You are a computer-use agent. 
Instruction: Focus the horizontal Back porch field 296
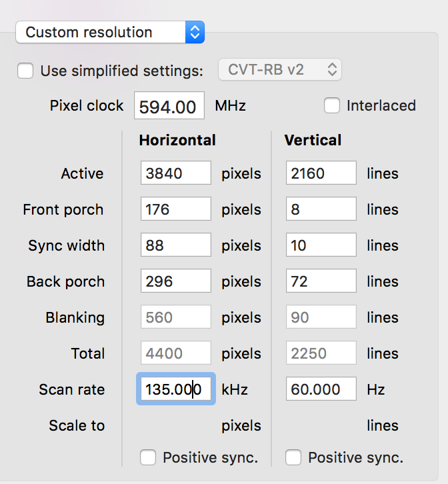tap(176, 281)
